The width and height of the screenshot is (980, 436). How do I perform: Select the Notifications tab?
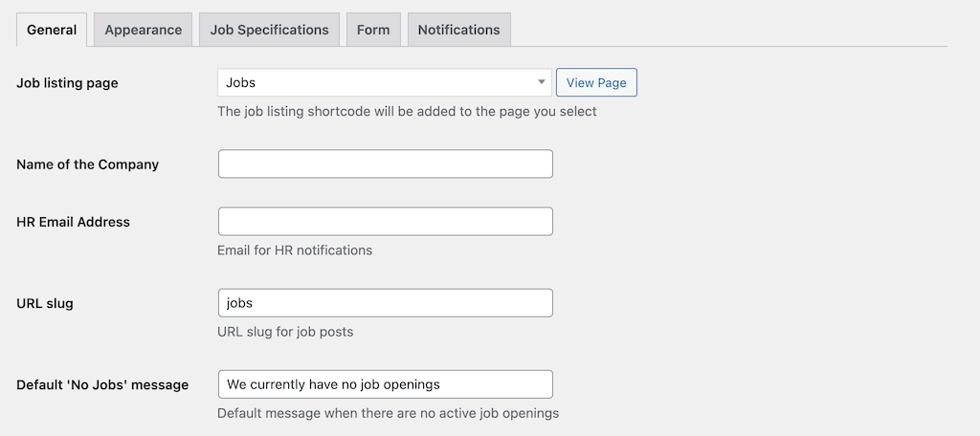458,30
